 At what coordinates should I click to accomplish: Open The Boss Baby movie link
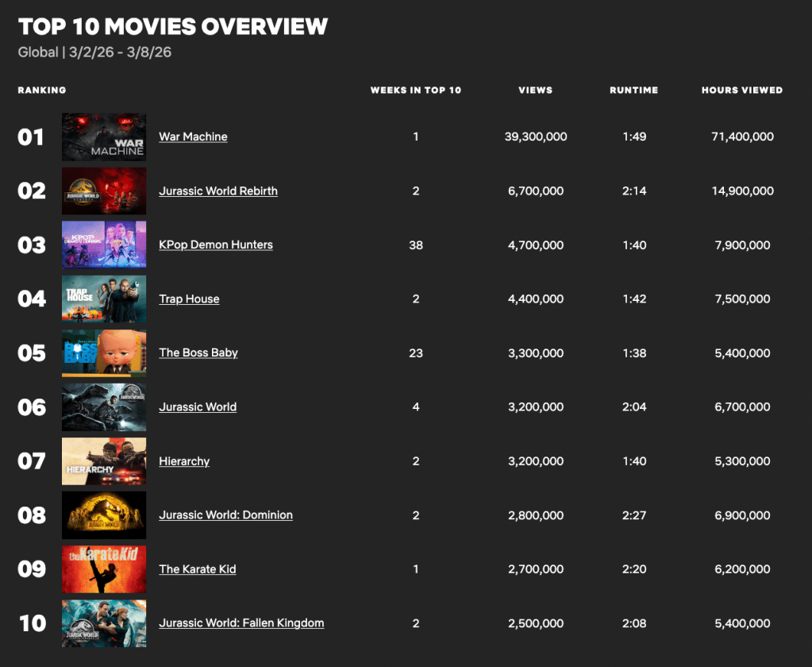click(198, 353)
